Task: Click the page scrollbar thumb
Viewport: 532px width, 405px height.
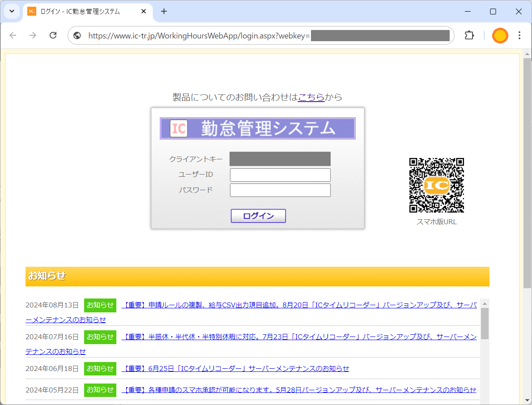Action: click(527, 173)
